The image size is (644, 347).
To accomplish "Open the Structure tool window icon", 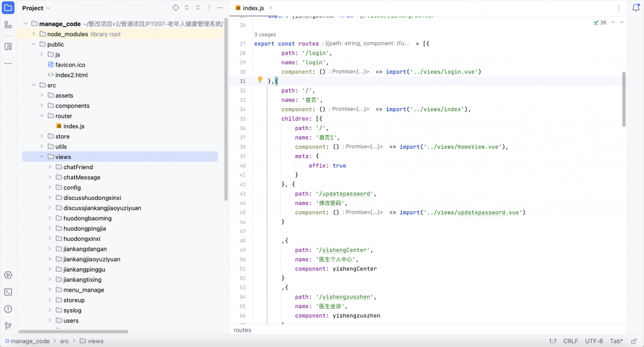I will pyautogui.click(x=8, y=25).
